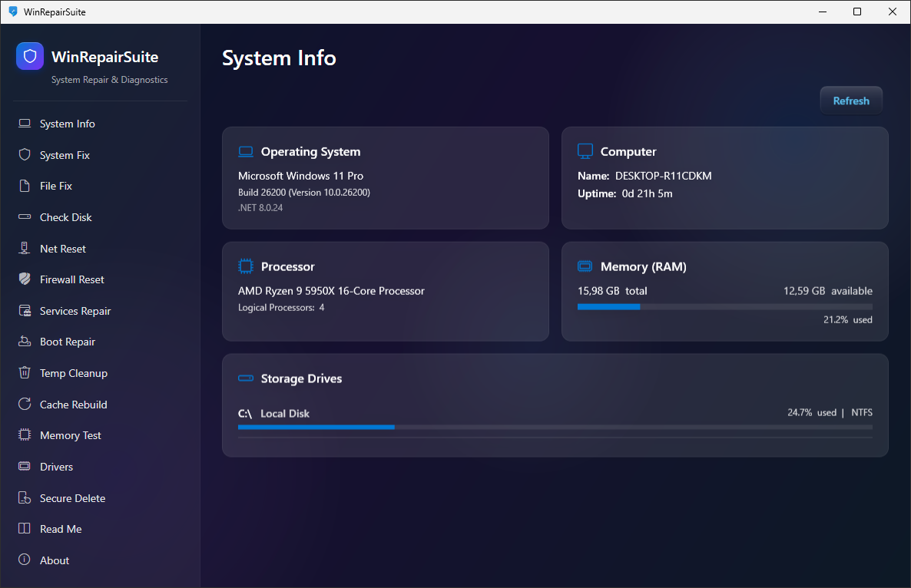Click the 12,59 GB available value
The width and height of the screenshot is (911, 588).
coord(828,291)
